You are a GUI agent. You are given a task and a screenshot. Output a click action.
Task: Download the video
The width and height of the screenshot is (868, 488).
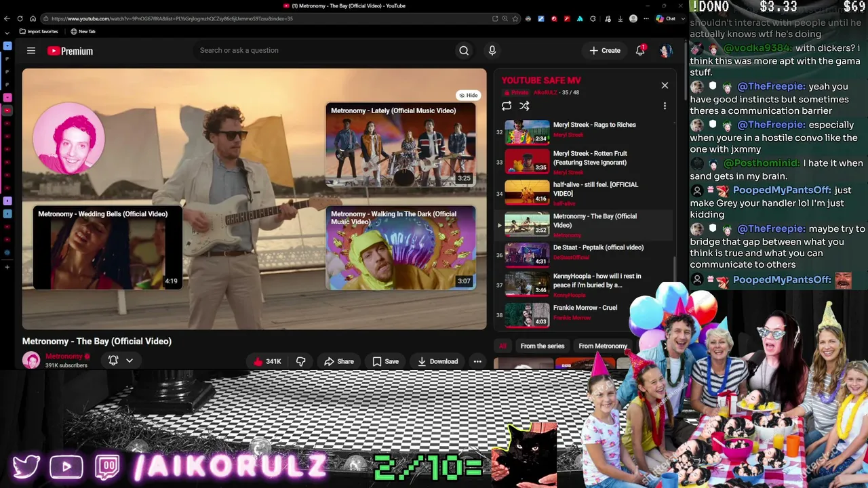[437, 361]
